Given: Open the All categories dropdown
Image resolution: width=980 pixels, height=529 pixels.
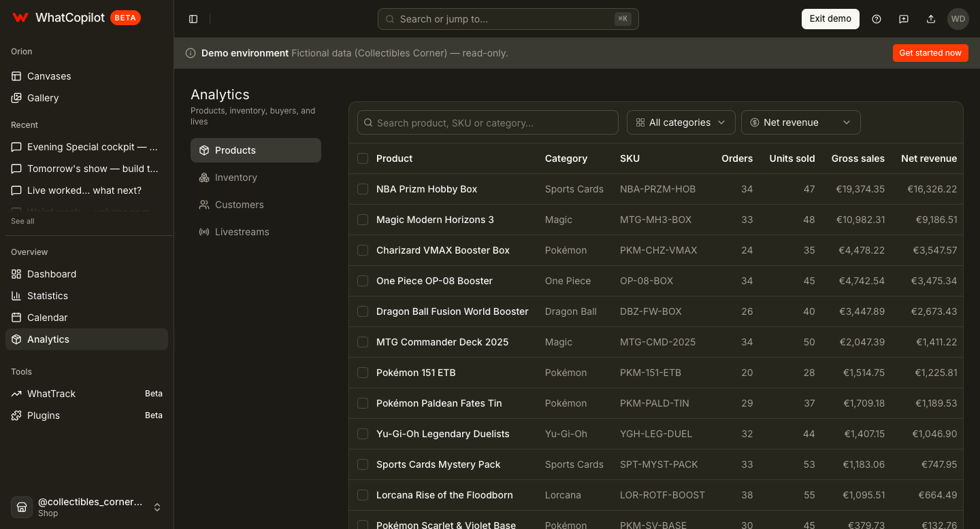Looking at the screenshot, I should pos(681,122).
